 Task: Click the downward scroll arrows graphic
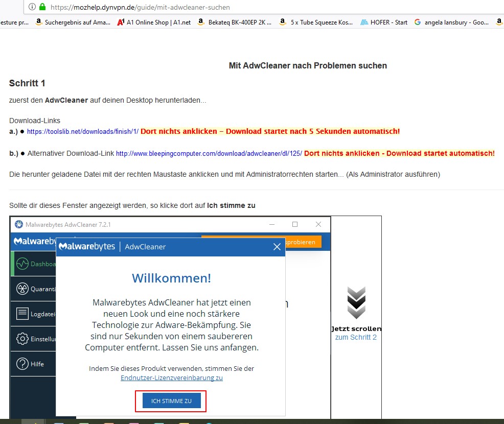tap(356, 302)
